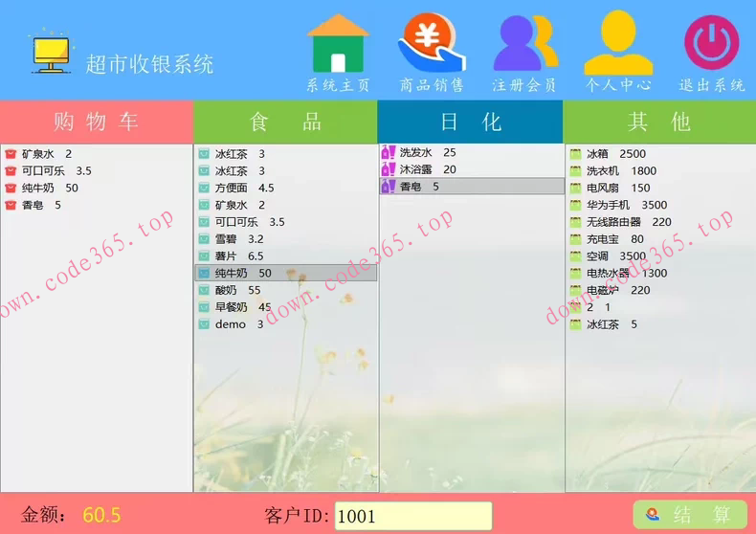Select the highlighted 纯牛奶 50 in 食品 list
Screen dimensions: 756x534
[285, 274]
